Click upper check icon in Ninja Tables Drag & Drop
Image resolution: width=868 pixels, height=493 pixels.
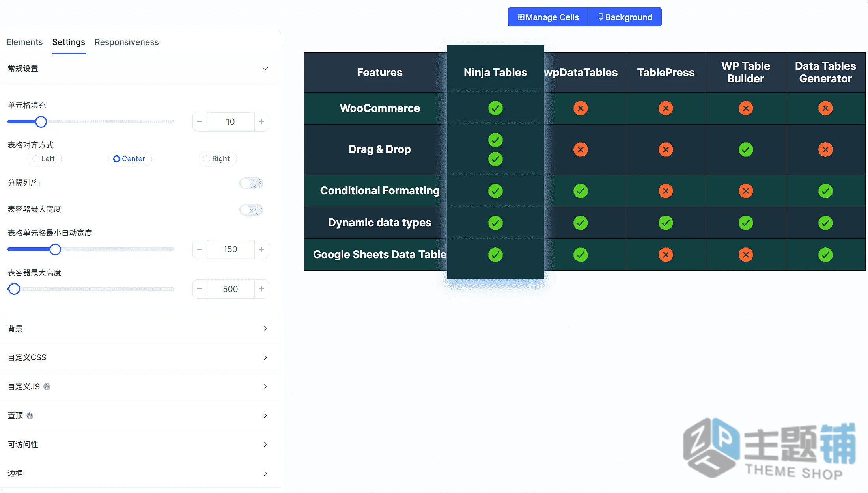(x=495, y=140)
